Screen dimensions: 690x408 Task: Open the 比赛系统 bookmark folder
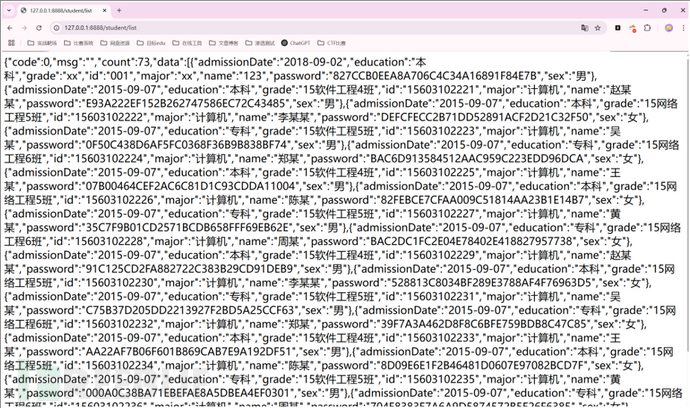coord(79,43)
